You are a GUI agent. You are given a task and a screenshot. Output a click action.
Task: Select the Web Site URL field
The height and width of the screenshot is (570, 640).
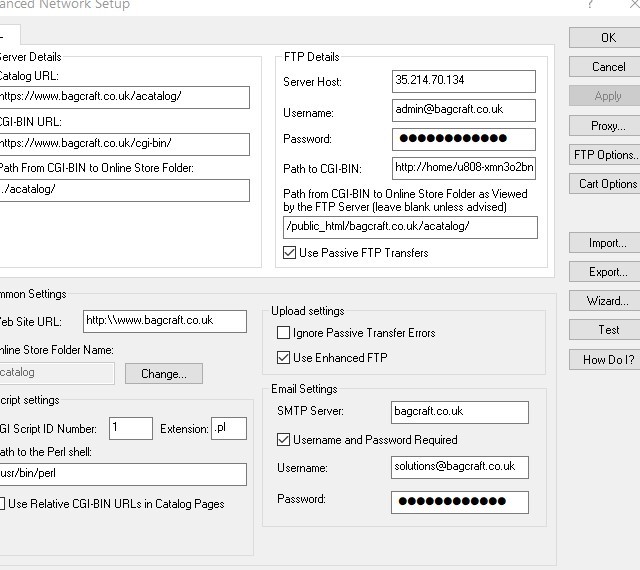(164, 321)
